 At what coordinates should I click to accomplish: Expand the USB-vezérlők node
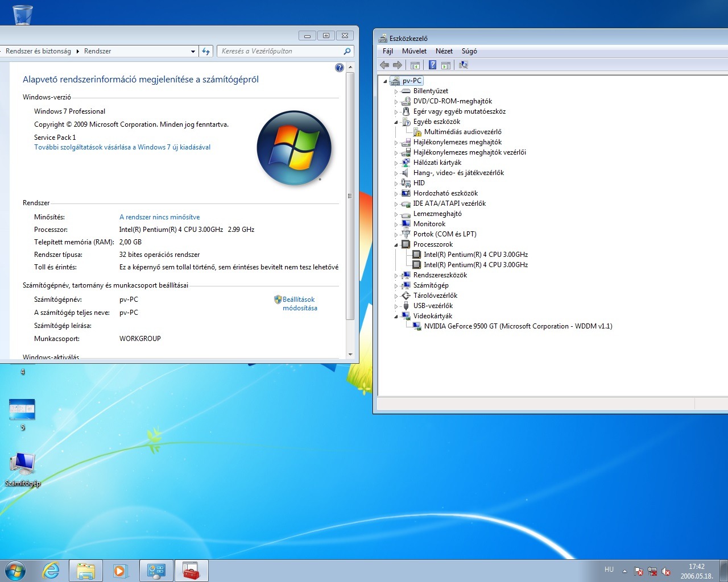(396, 306)
